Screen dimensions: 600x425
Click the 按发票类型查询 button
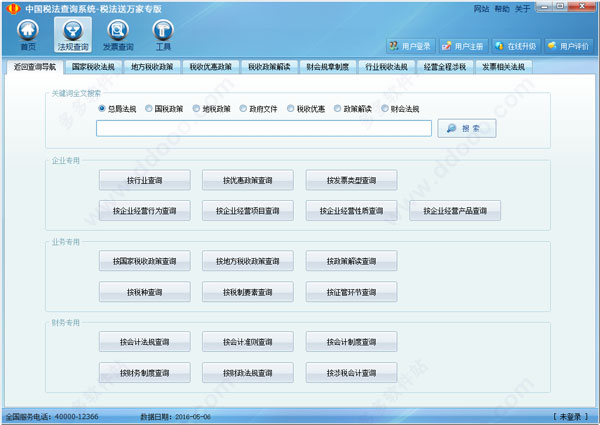351,180
